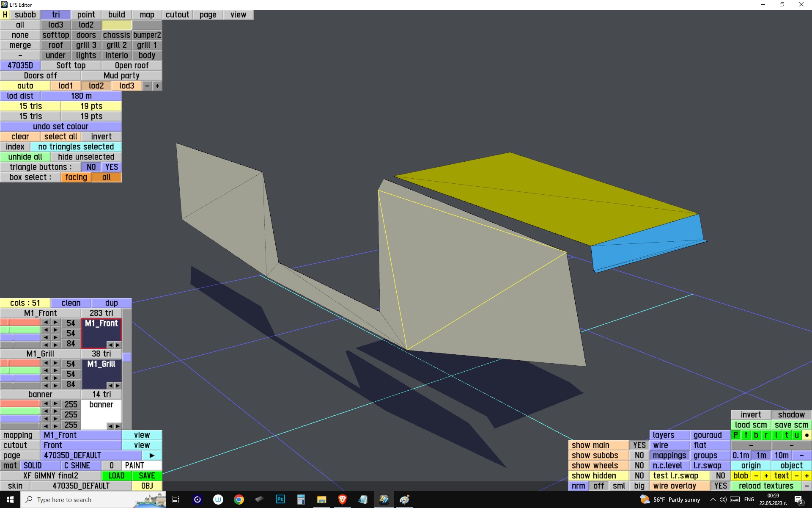Open the mat SOLID type selector
The image size is (812, 508).
(x=33, y=466)
